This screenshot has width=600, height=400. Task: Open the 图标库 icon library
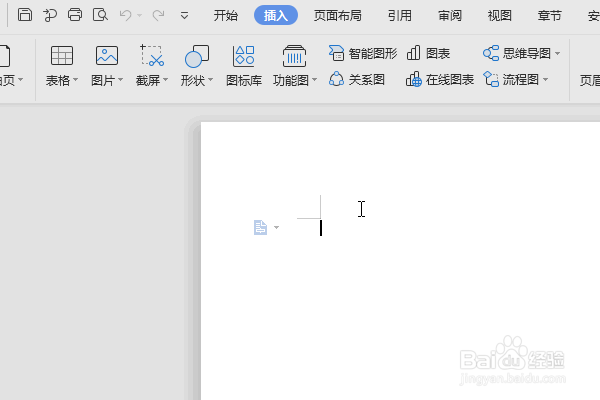click(x=244, y=65)
